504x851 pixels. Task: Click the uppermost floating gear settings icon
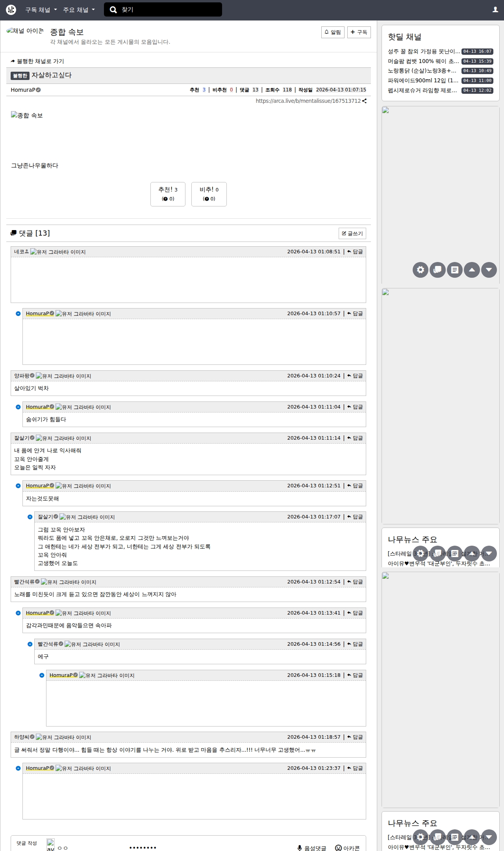pyautogui.click(x=420, y=270)
